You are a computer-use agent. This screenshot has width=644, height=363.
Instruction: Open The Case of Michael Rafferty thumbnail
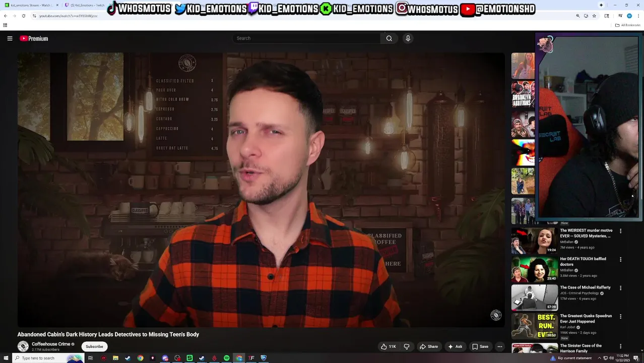coord(535,297)
